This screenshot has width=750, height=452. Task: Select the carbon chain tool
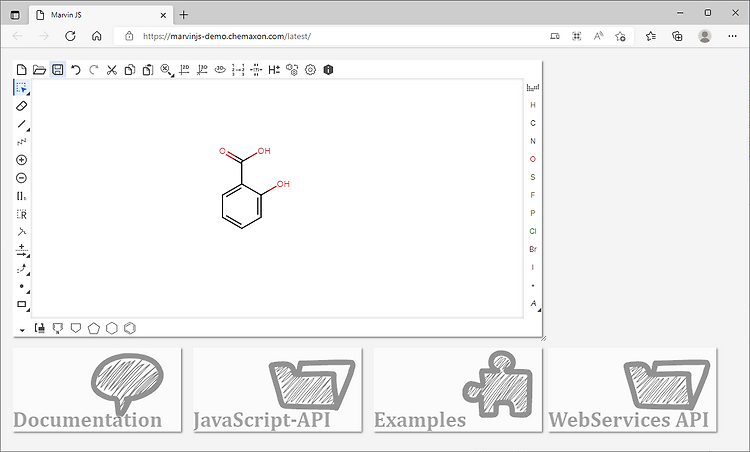pos(22,142)
